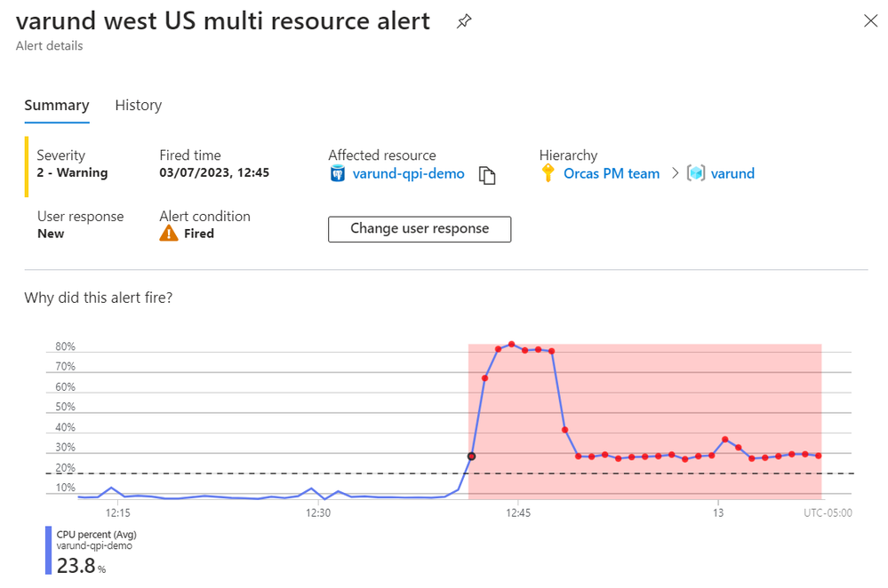Click the orange Fired warning icon
Screen dimensions: 888x588
tap(169, 234)
